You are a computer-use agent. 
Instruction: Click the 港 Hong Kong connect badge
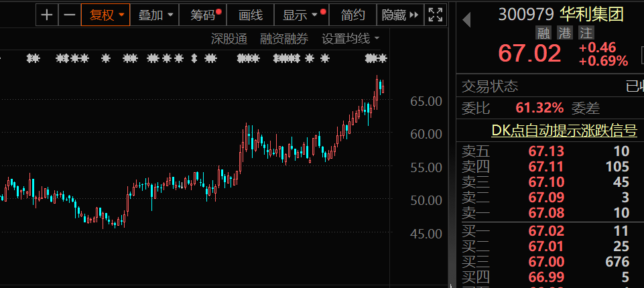pos(565,33)
